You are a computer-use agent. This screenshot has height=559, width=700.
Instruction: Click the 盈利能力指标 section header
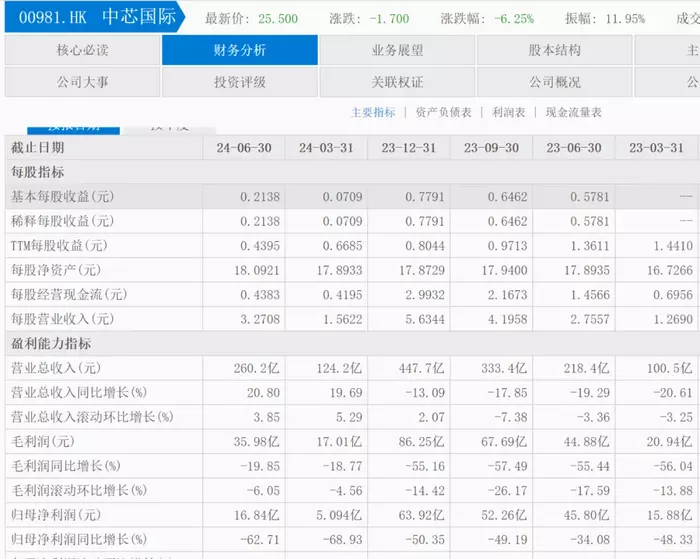(x=51, y=343)
